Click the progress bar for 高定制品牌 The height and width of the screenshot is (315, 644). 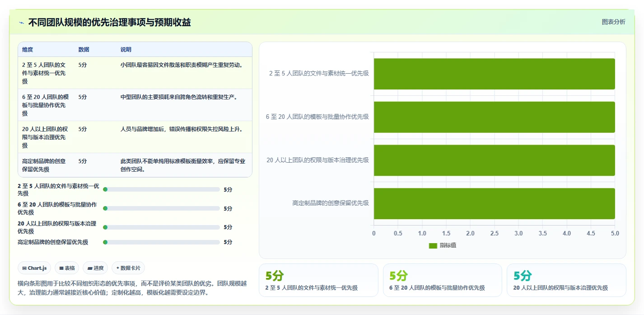point(161,242)
